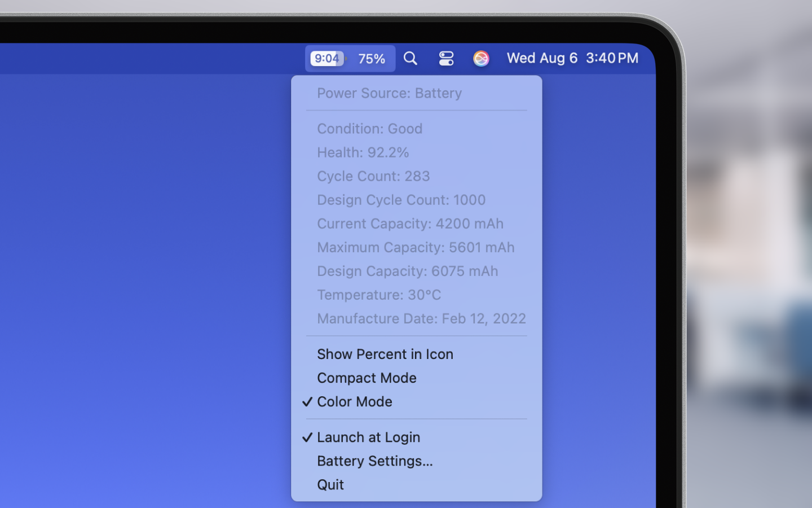Open Battery Settings
Image resolution: width=812 pixels, height=508 pixels.
374,461
